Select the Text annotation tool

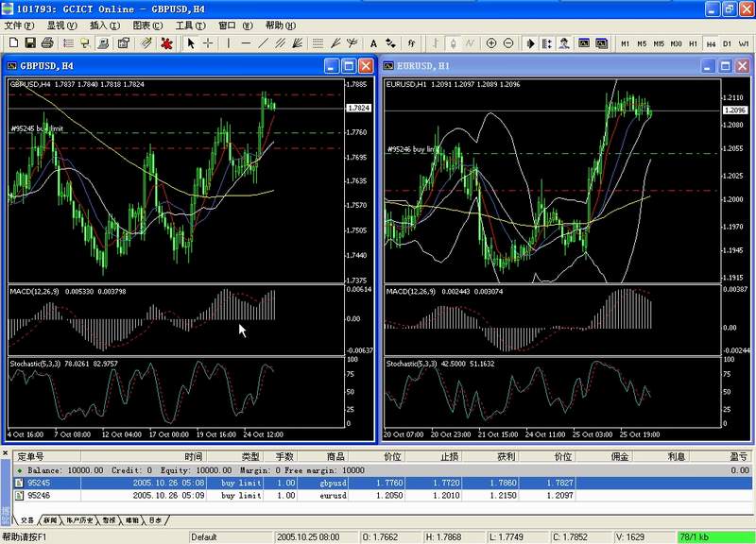click(x=373, y=42)
